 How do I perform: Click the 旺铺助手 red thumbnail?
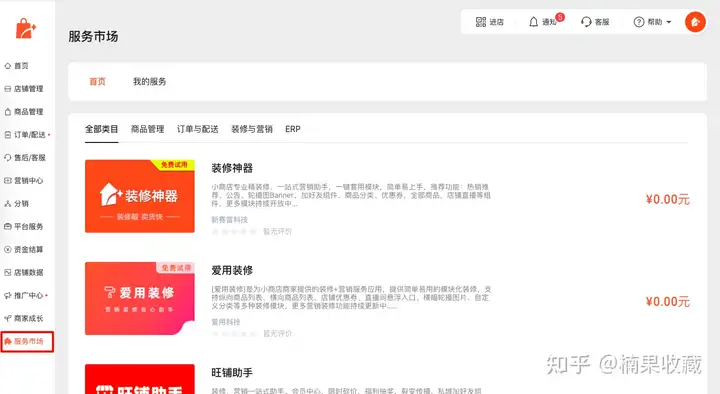[140, 379]
